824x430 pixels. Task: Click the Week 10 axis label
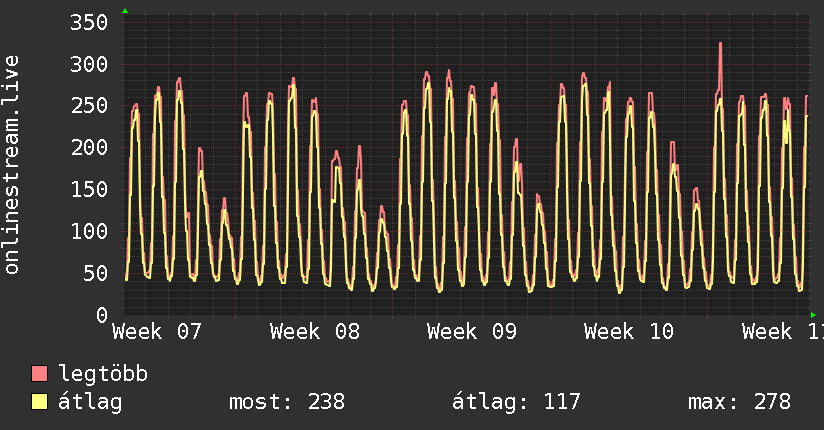pyautogui.click(x=629, y=331)
